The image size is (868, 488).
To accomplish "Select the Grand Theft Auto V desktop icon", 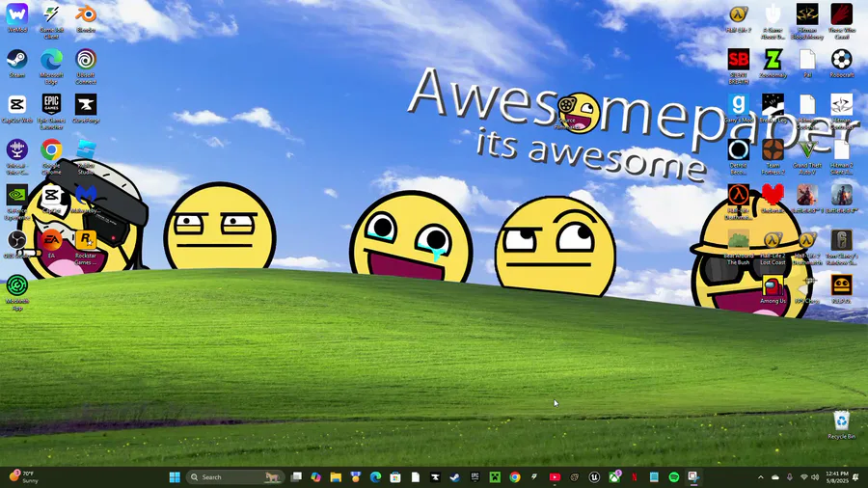I will (807, 157).
